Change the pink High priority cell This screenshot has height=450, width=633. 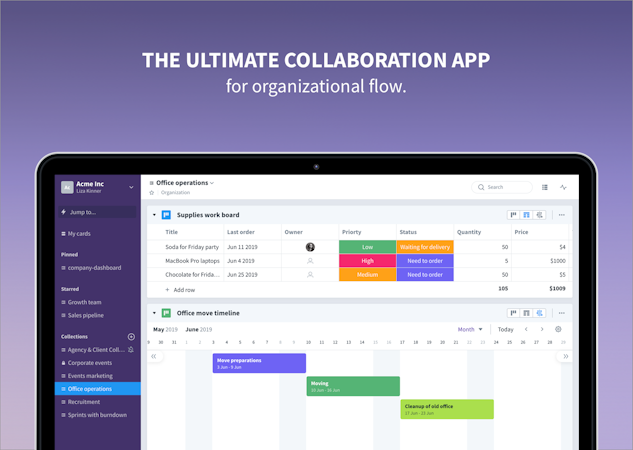[367, 261]
